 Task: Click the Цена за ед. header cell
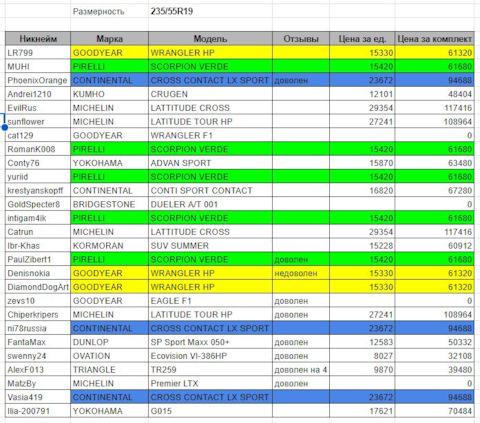click(x=362, y=39)
